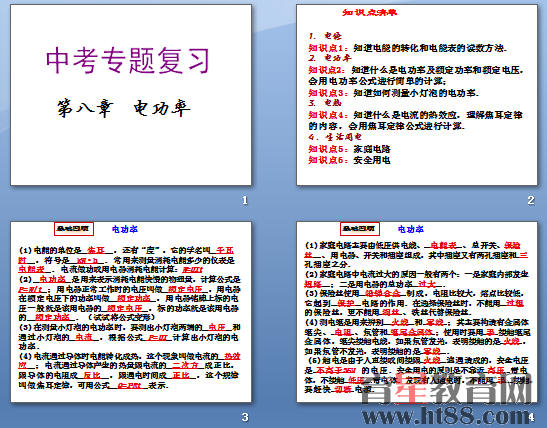Viewport: 547px width, 428px height.
Task: Click the purple 中考专题复习 title text
Action: 128,61
